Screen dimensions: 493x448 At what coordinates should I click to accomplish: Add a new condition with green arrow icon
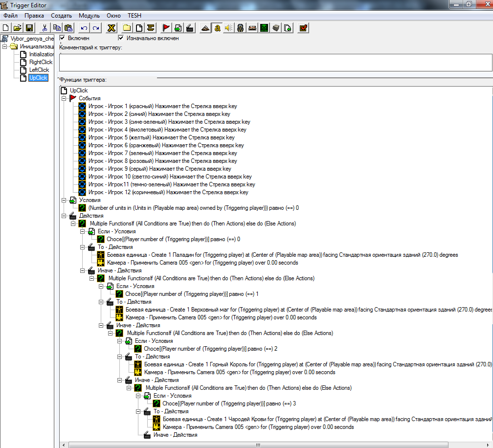click(x=178, y=28)
